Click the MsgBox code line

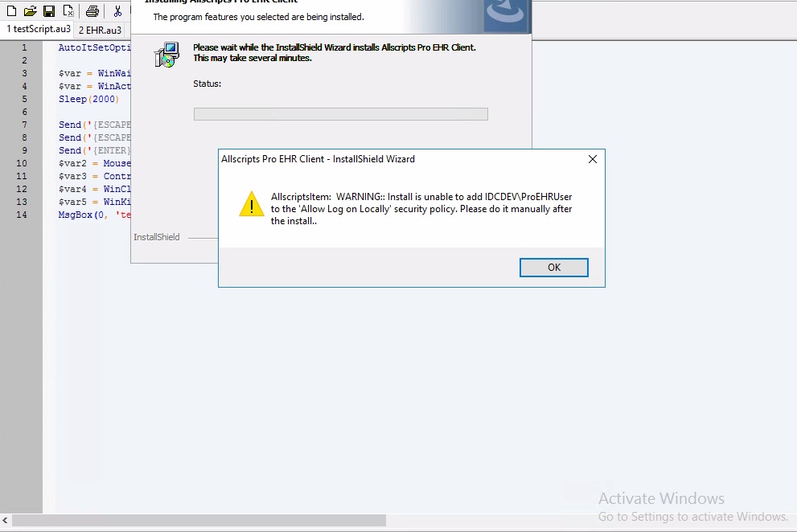(94, 215)
